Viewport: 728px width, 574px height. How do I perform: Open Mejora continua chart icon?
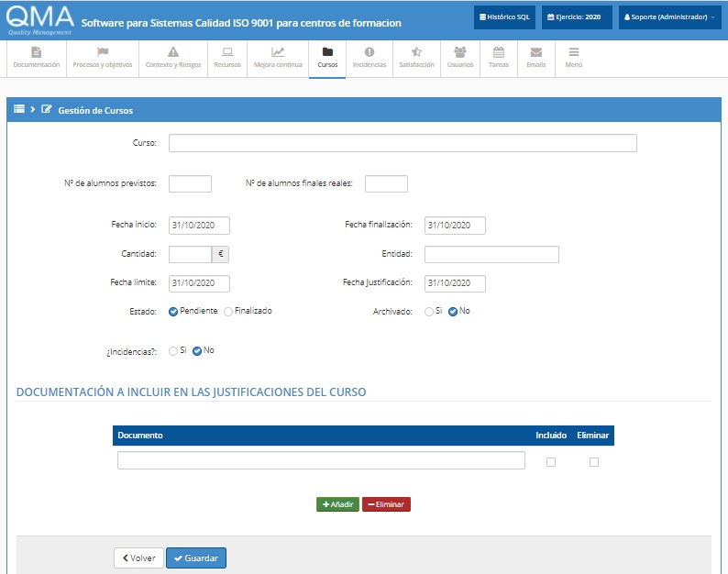click(x=277, y=53)
